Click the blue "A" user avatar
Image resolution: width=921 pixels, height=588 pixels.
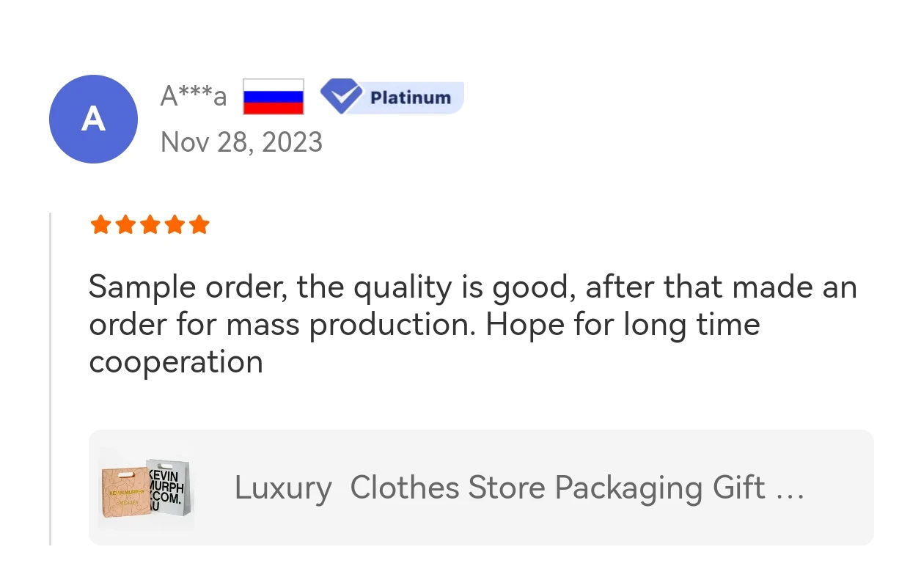[x=93, y=119]
